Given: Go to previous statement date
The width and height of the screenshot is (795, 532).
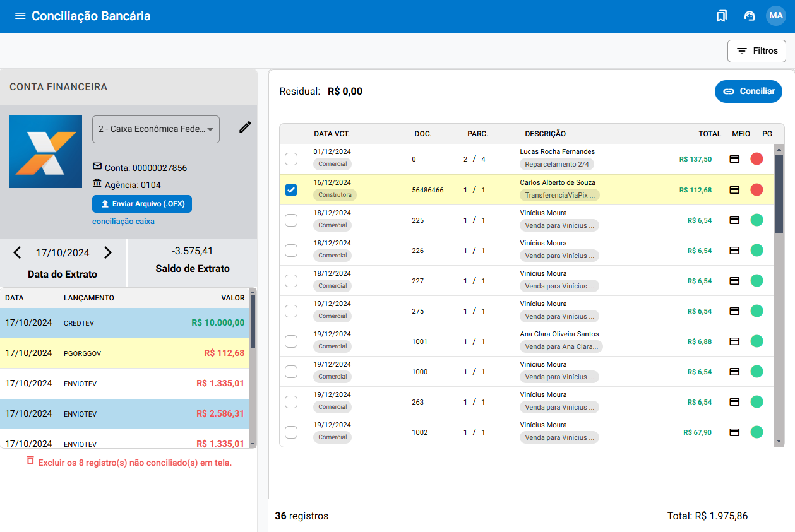Looking at the screenshot, I should [17, 253].
